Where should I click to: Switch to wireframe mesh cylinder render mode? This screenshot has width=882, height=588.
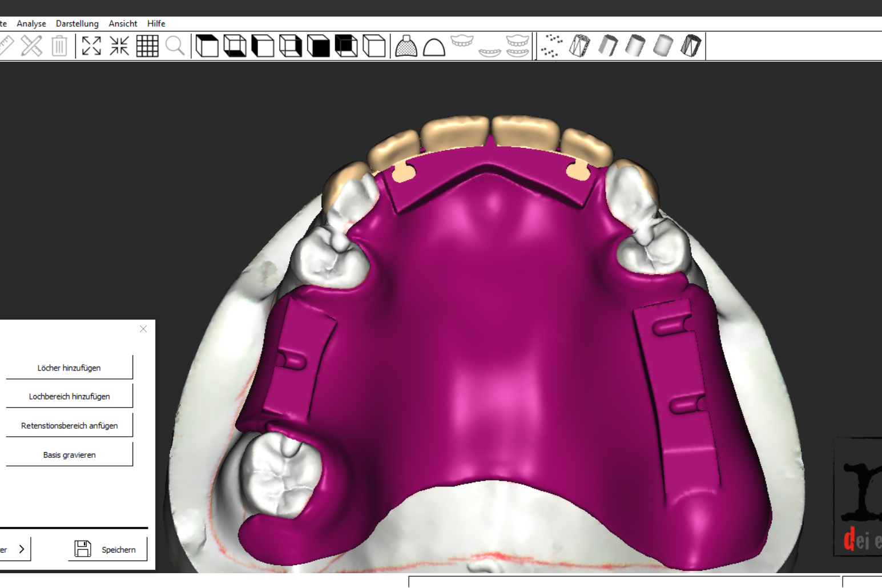[580, 46]
